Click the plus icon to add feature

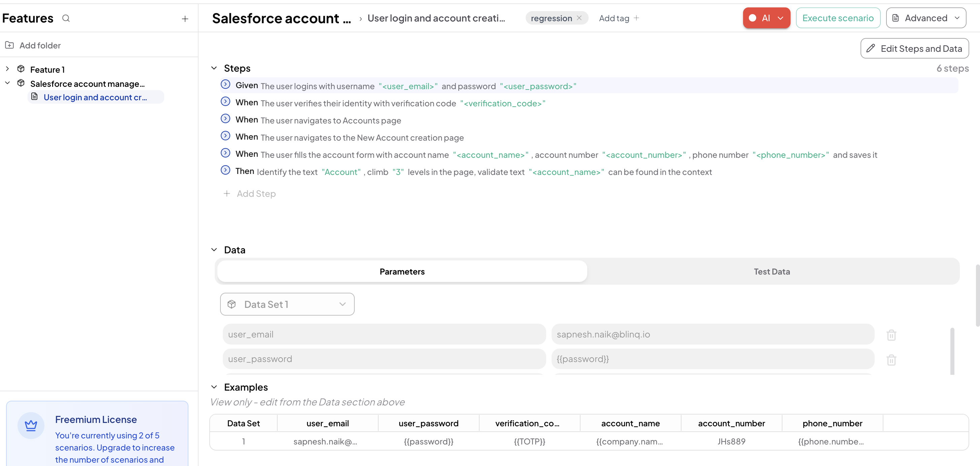point(185,19)
